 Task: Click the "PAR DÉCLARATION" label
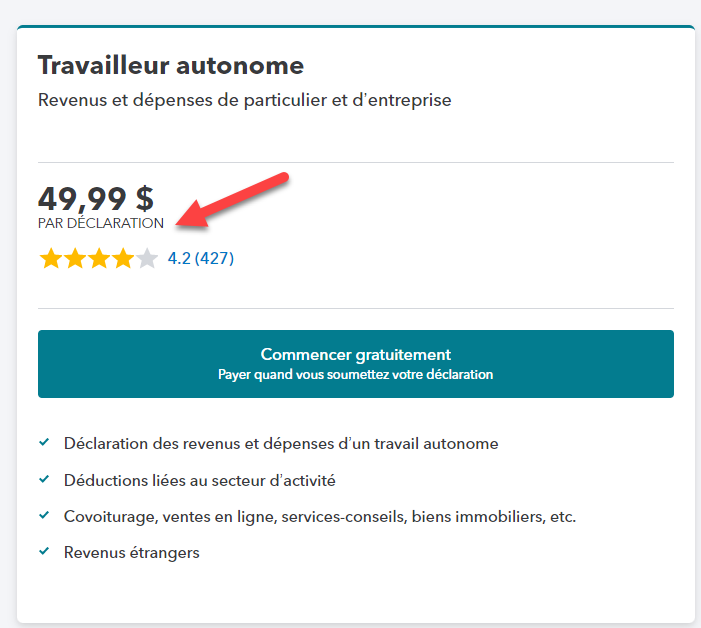100,223
